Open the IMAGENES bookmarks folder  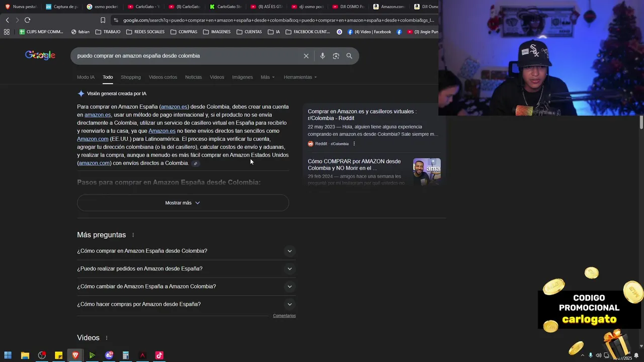tap(217, 32)
